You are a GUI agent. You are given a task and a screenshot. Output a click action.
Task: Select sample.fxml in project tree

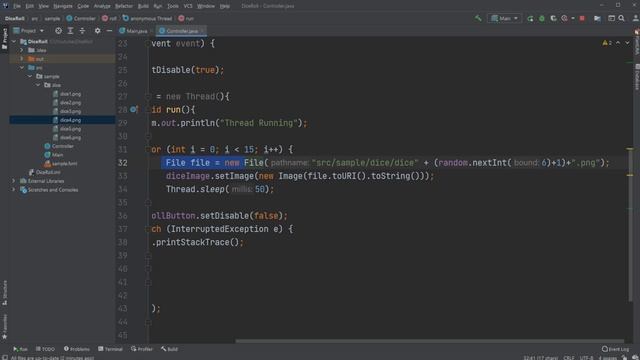pyautogui.click(x=60, y=164)
